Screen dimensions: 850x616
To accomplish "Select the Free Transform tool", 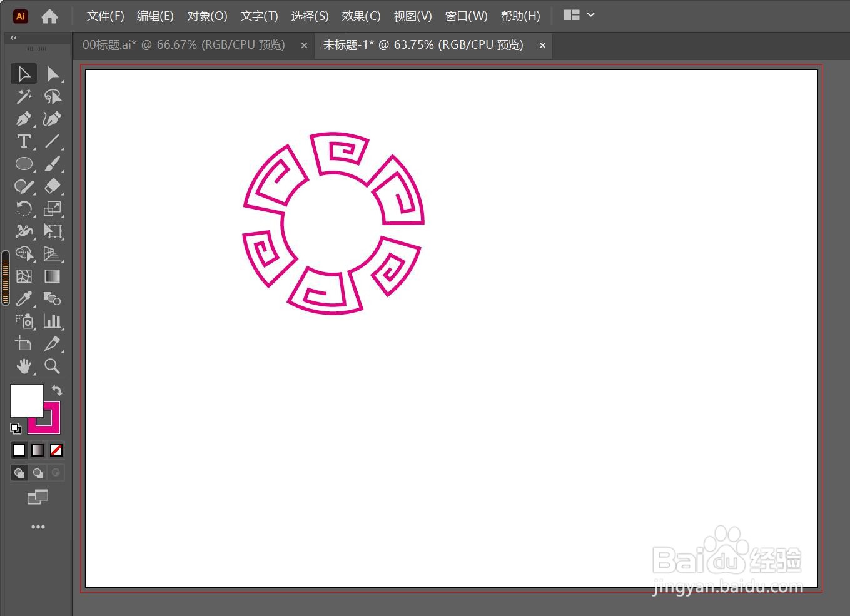I will (53, 231).
